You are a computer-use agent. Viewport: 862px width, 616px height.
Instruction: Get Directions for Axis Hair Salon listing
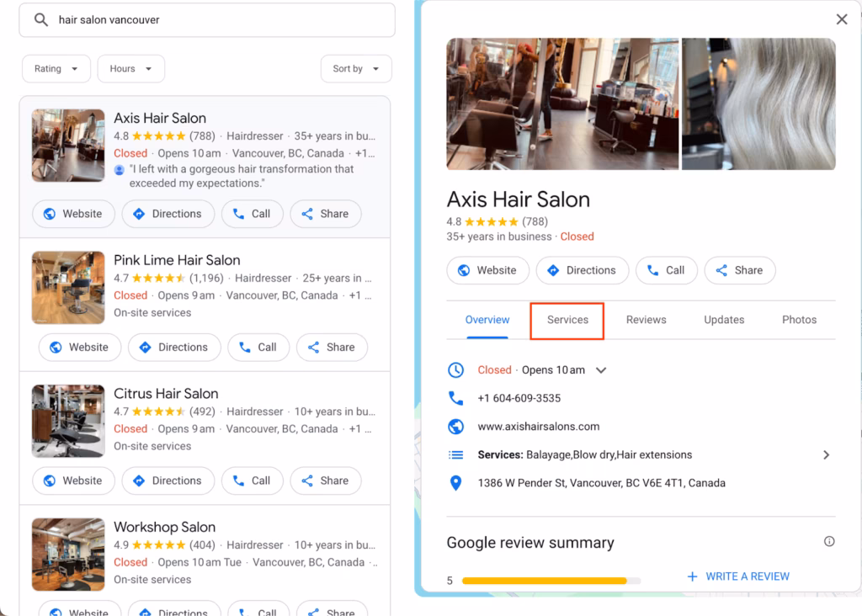(168, 214)
